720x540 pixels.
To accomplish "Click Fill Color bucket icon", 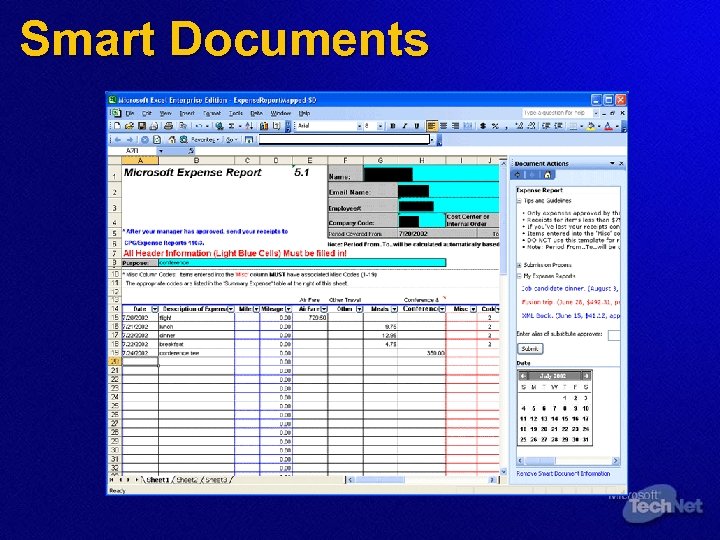I will [x=591, y=126].
